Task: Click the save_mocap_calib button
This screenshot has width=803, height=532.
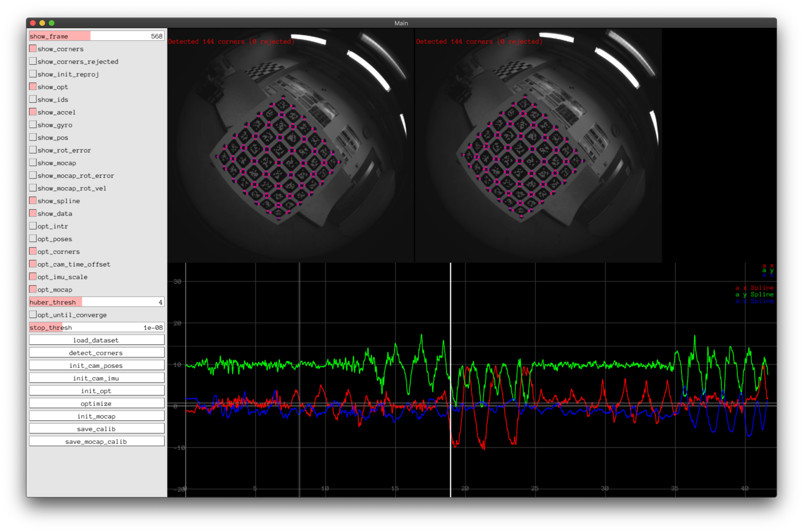Action: (x=96, y=441)
